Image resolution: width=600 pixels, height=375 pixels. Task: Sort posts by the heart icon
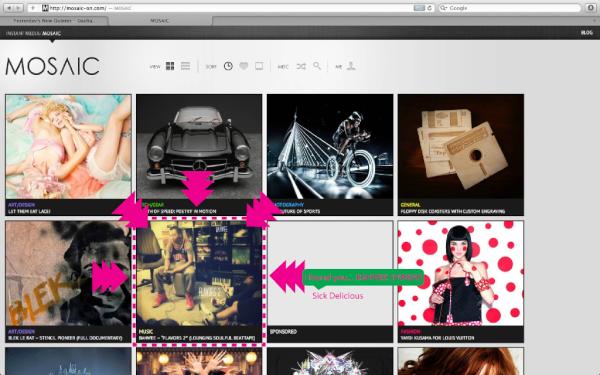pyautogui.click(x=243, y=66)
